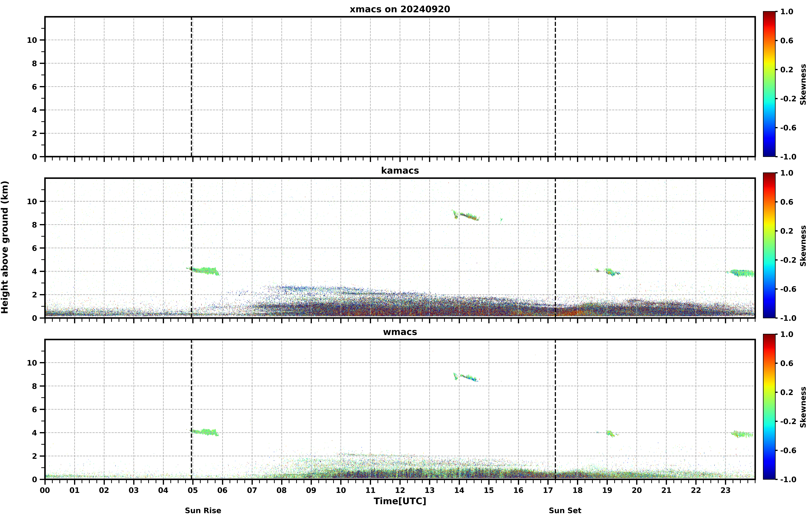The height and width of the screenshot is (520, 812).
Task: Click the "Sun Rise" label
Action: [x=203, y=511]
